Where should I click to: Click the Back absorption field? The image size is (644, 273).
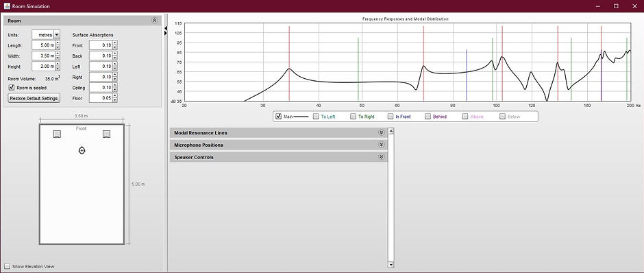101,56
